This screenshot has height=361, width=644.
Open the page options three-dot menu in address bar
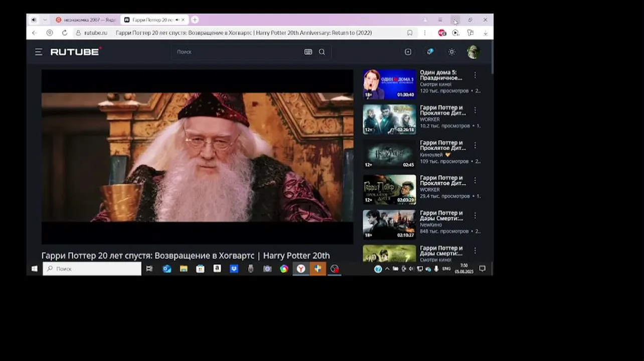[425, 33]
